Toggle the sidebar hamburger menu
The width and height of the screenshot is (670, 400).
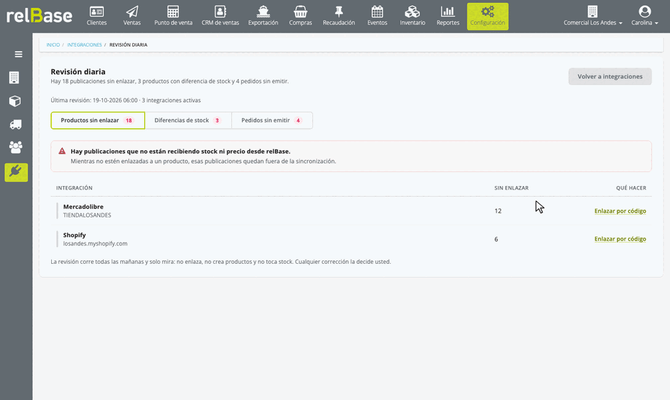point(18,54)
